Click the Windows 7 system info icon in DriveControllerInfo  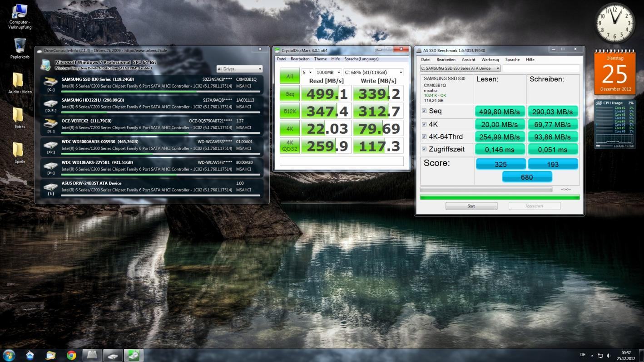point(45,64)
